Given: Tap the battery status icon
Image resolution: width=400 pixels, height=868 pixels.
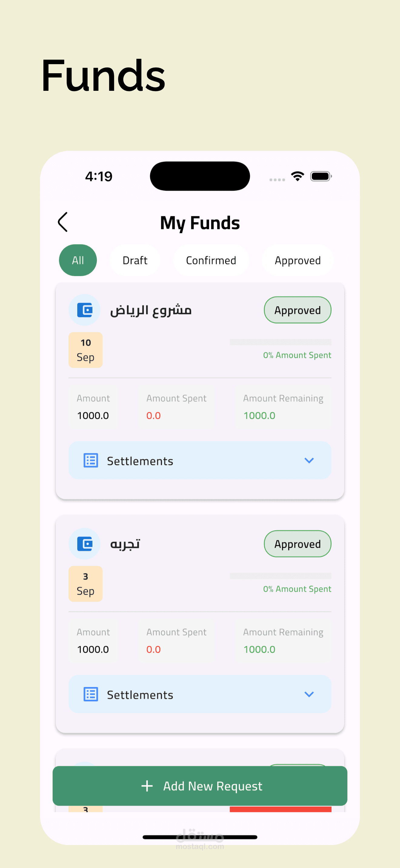Looking at the screenshot, I should (321, 176).
